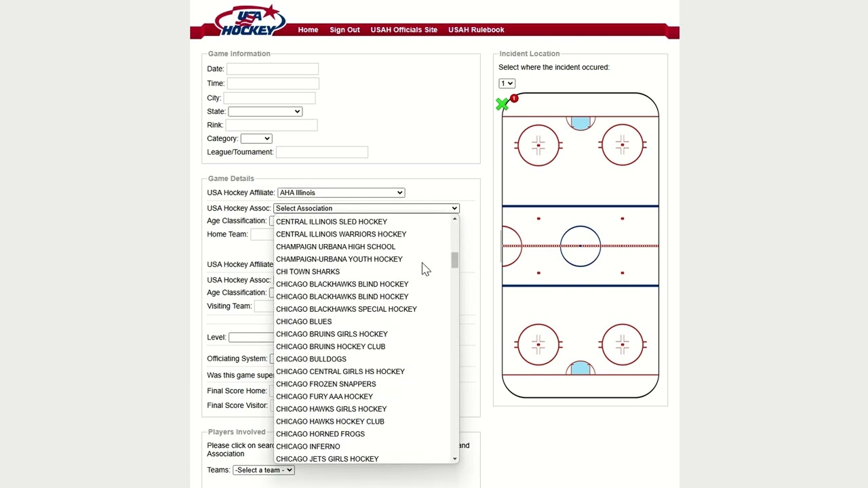868x488 pixels.
Task: Select CENTRAL ILLINOIS WARRIORS HOCKEY
Action: 362,234
